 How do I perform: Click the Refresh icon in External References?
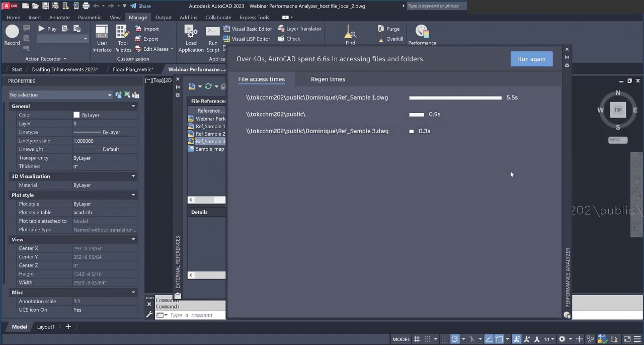tap(208, 86)
